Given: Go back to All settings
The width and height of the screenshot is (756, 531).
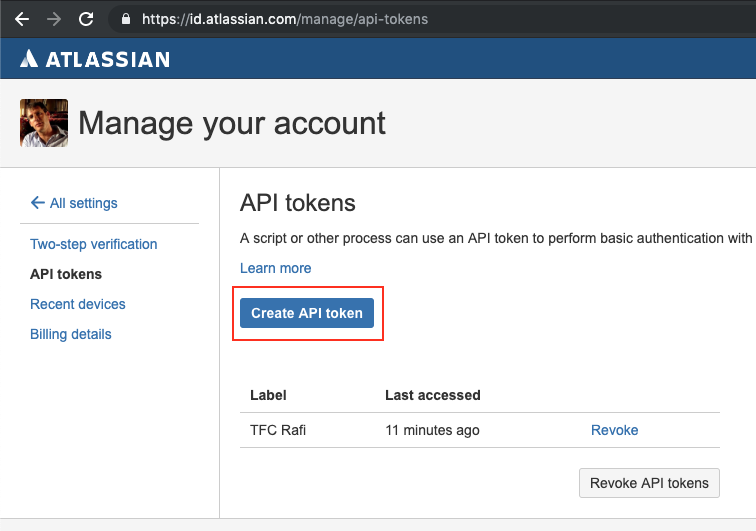Looking at the screenshot, I should coord(74,203).
